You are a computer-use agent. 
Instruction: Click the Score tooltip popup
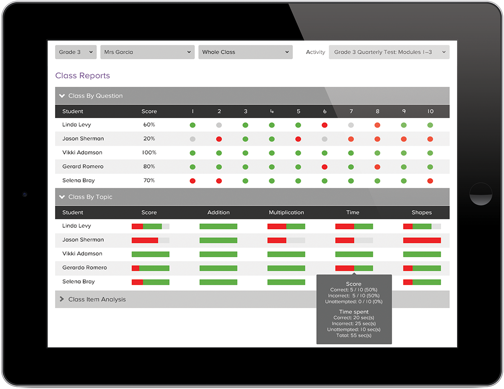(354, 309)
